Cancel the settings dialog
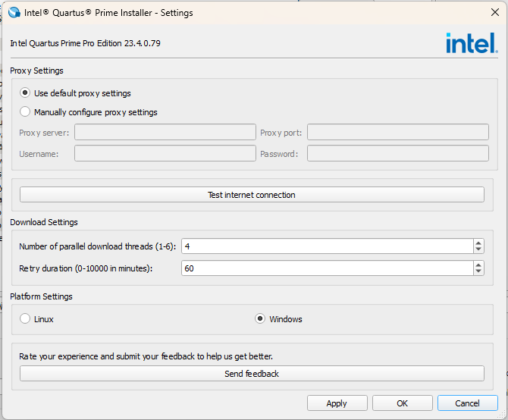Viewport: 508px width, 420px height. coord(467,403)
